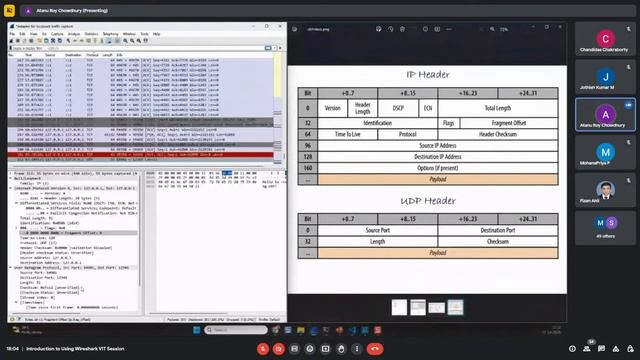Reset Wireshark text to normal size
Image resolution: width=640 pixels, height=360 pixels.
click(139, 41)
